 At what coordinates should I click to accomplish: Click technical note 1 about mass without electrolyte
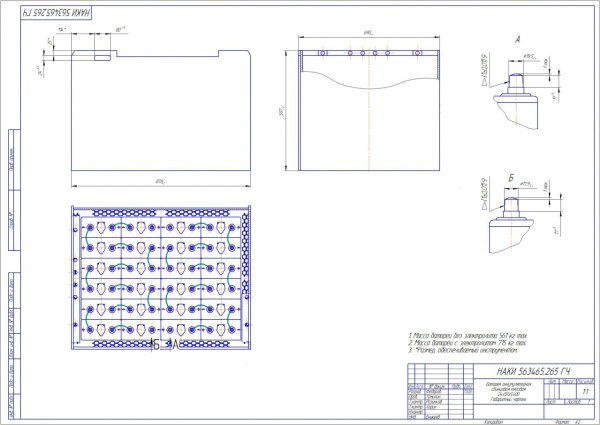[472, 335]
